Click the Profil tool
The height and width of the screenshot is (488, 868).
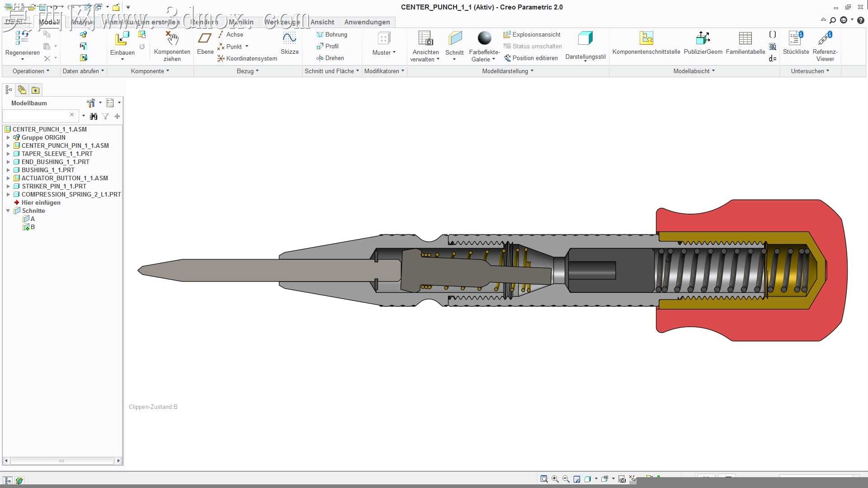[328, 46]
